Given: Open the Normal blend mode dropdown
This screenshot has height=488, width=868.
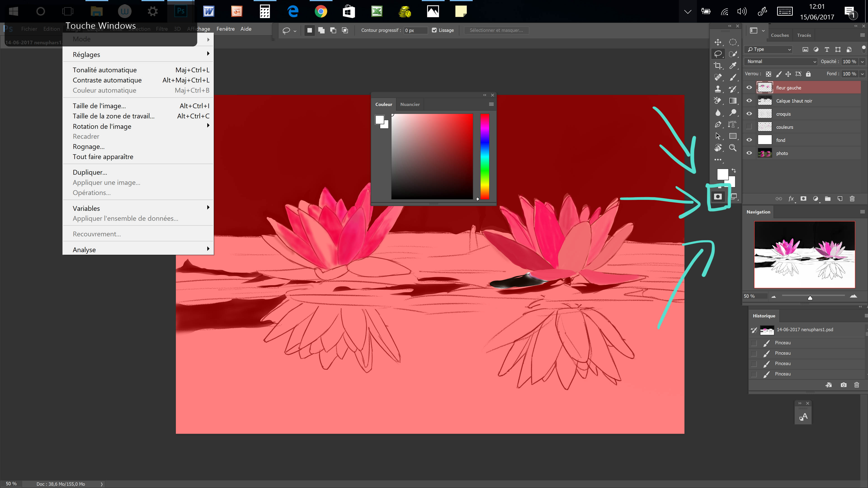Looking at the screenshot, I should pos(780,62).
